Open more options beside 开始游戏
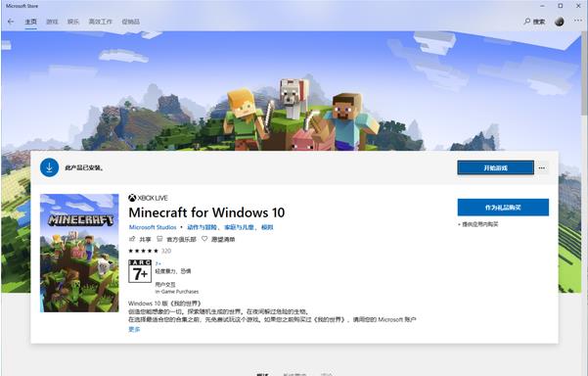The image size is (588, 376). [541, 167]
